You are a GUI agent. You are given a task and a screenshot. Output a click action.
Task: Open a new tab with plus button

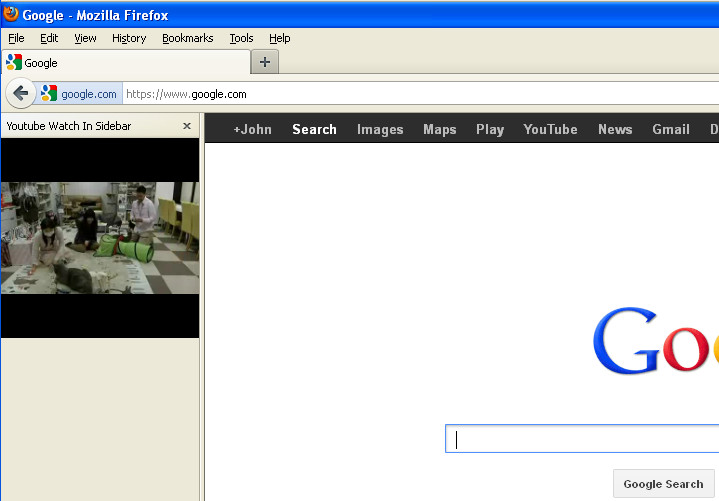tap(265, 62)
